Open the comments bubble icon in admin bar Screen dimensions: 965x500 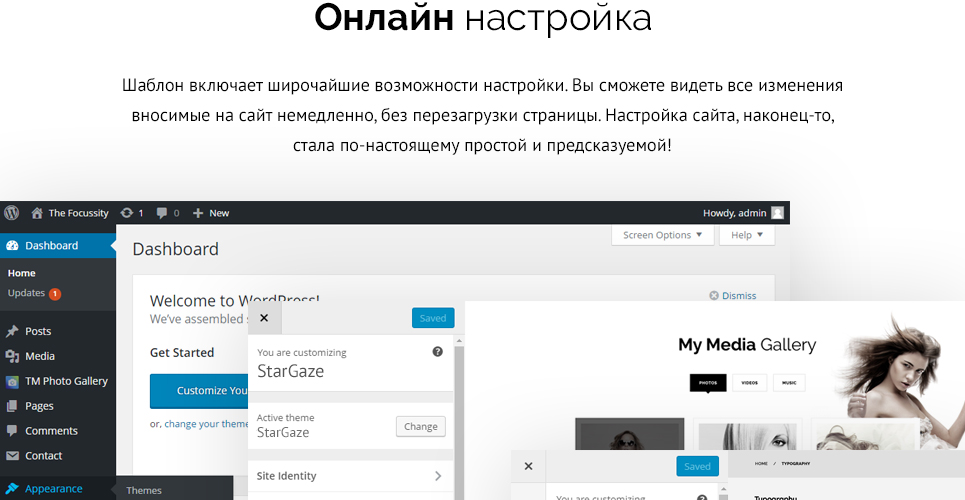[x=162, y=213]
